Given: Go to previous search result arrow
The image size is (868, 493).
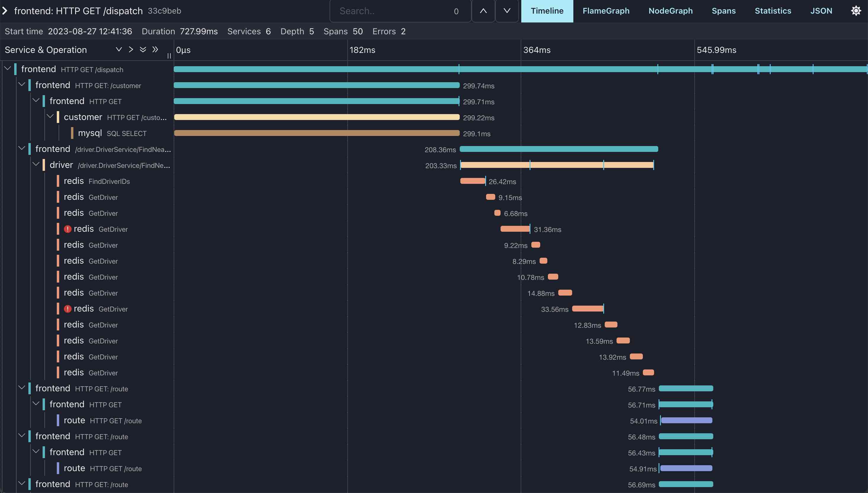Looking at the screenshot, I should [x=483, y=11].
